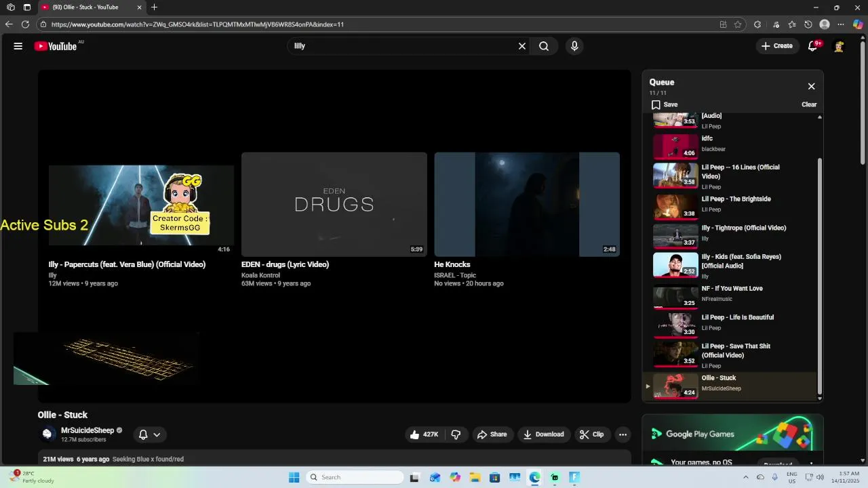The image size is (868, 488).
Task: Create a Clip of this video
Action: point(591,434)
